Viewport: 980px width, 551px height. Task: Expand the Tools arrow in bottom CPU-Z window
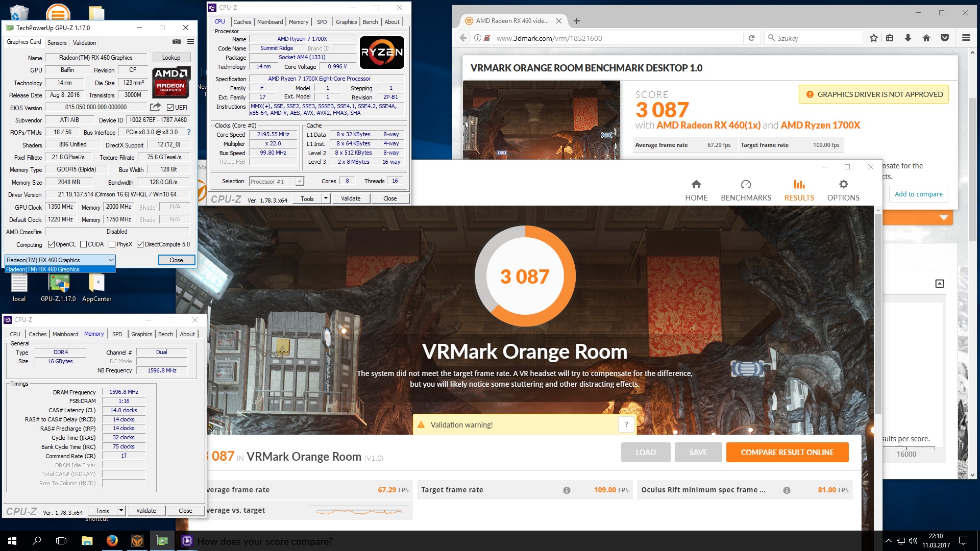pyautogui.click(x=121, y=511)
